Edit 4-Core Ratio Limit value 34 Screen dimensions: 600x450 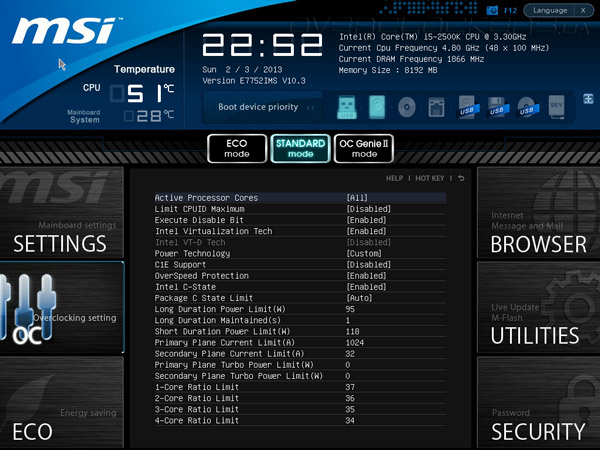(350, 421)
